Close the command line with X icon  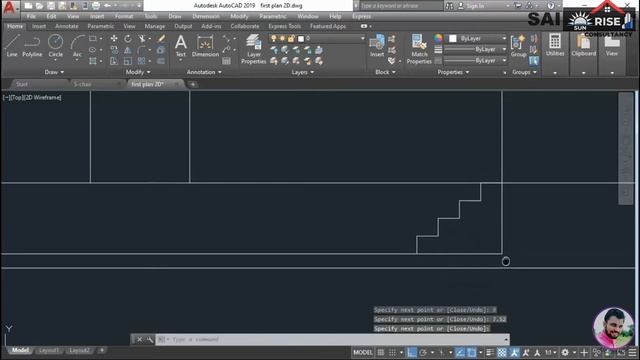[139, 339]
